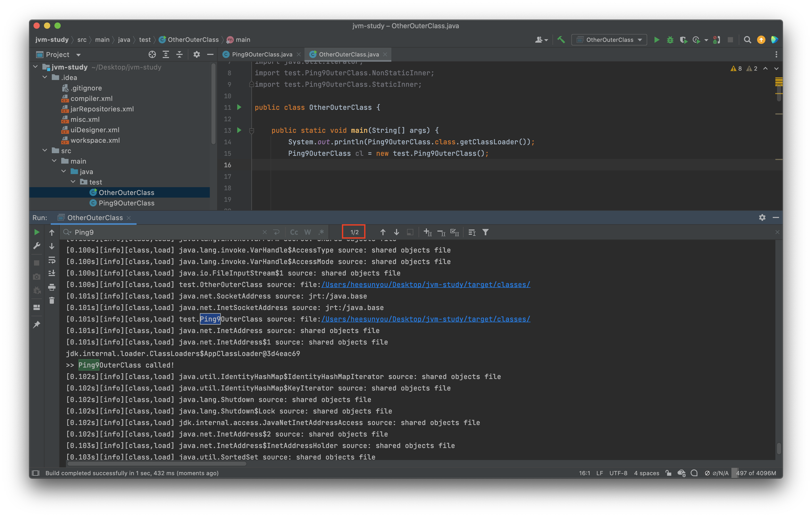Image resolution: width=812 pixels, height=517 pixels.
Task: Click the print icon in Run panel
Action: pyautogui.click(x=52, y=287)
